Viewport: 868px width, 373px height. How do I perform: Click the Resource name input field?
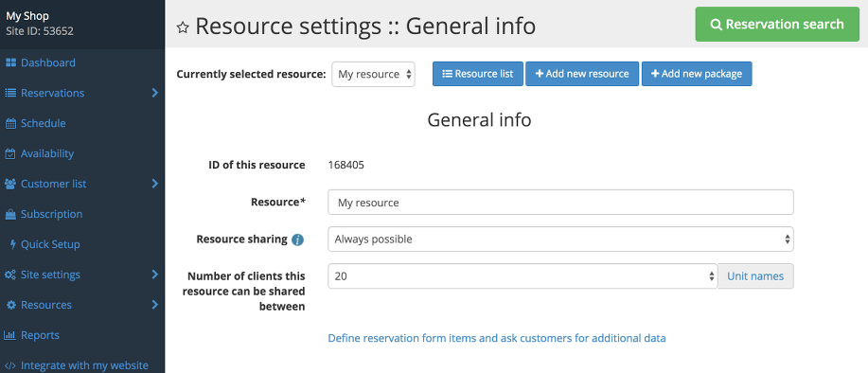click(560, 203)
